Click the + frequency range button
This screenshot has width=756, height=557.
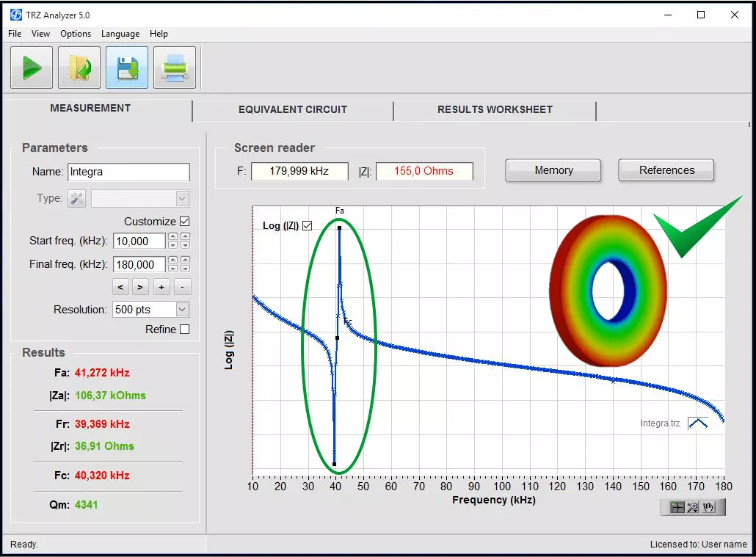pyautogui.click(x=161, y=287)
